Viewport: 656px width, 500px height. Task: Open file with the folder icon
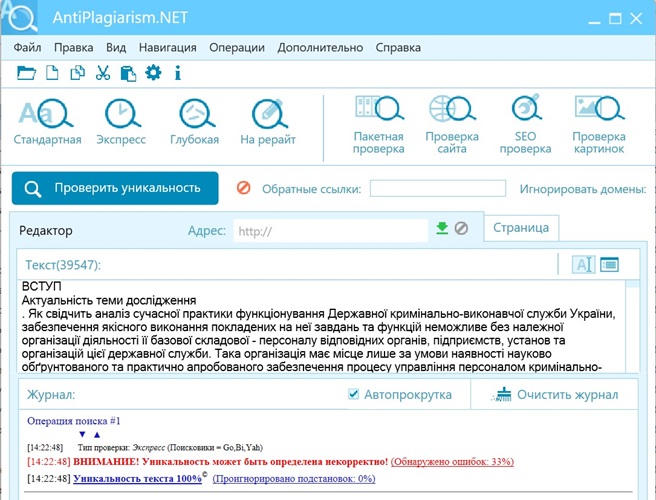(x=26, y=73)
